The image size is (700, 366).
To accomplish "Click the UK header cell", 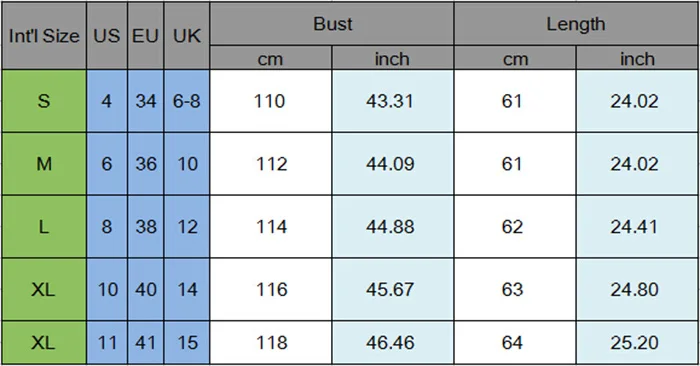I will pyautogui.click(x=187, y=36).
